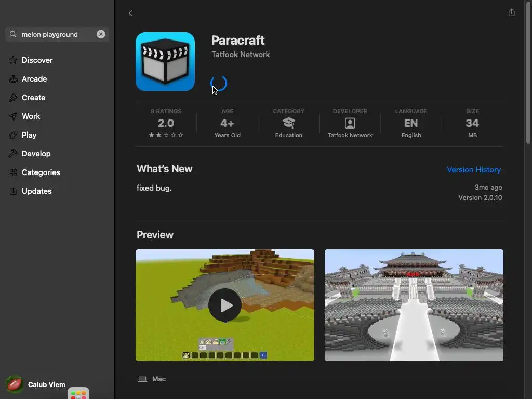
Task: Open the Calub Viem account profile
Action: 36,384
